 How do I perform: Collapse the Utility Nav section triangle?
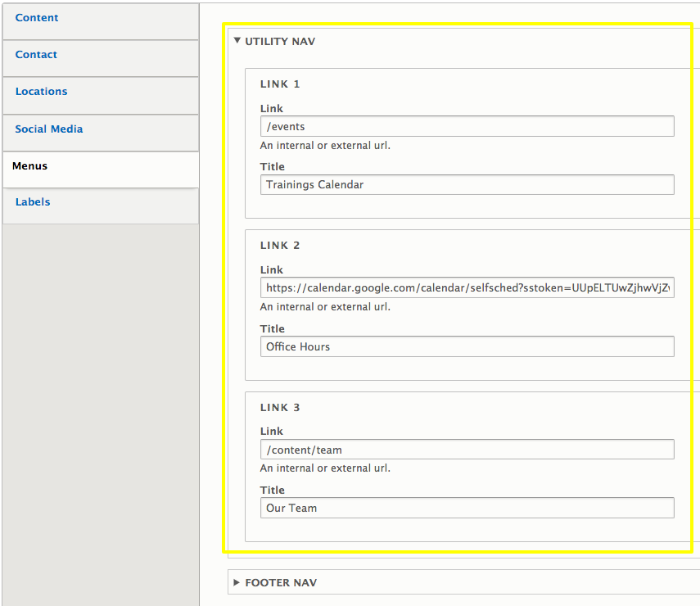tap(237, 41)
